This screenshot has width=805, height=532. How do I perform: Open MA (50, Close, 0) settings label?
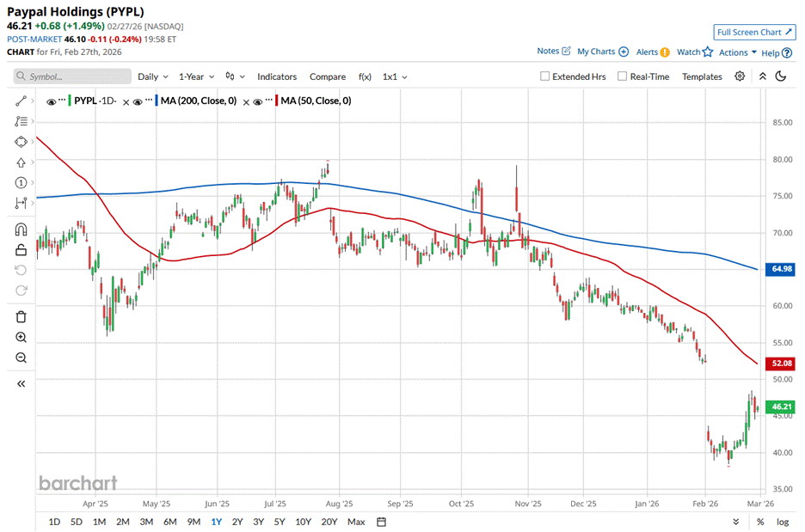(x=316, y=101)
